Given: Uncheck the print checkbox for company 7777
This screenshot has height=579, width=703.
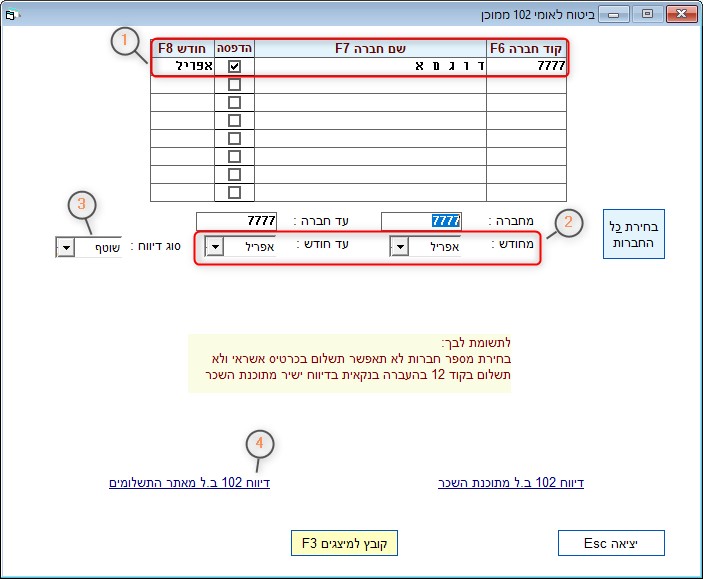Looking at the screenshot, I should click(234, 66).
